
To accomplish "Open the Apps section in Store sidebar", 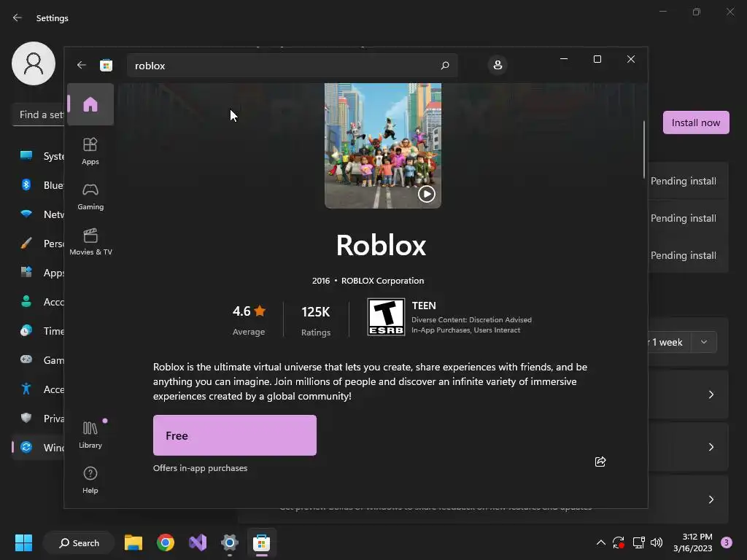I will click(90, 151).
